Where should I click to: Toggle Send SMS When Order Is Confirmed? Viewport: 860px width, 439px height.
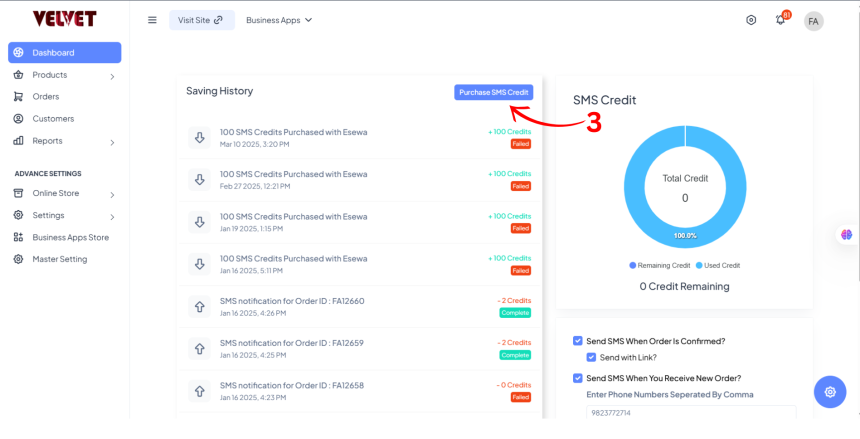coord(578,341)
